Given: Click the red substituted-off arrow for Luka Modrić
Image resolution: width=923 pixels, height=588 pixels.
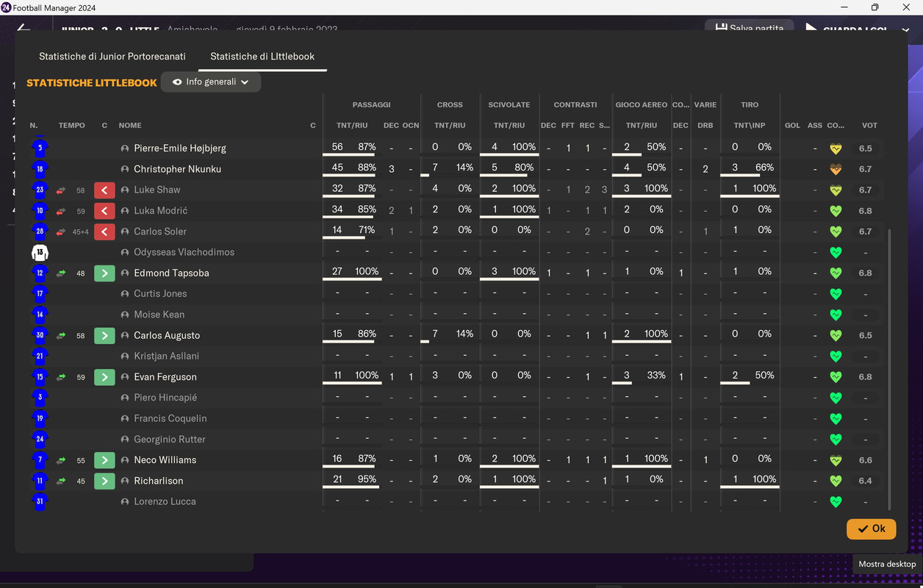Looking at the screenshot, I should click(x=104, y=211).
